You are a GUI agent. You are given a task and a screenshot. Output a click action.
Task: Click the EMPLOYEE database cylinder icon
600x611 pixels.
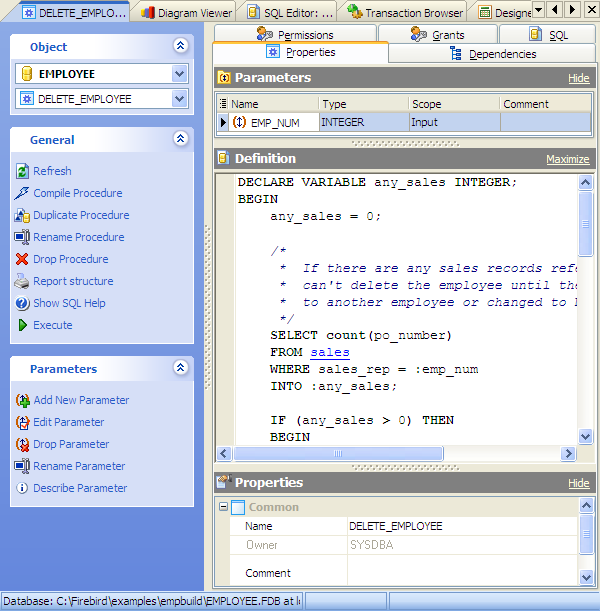coord(26,74)
